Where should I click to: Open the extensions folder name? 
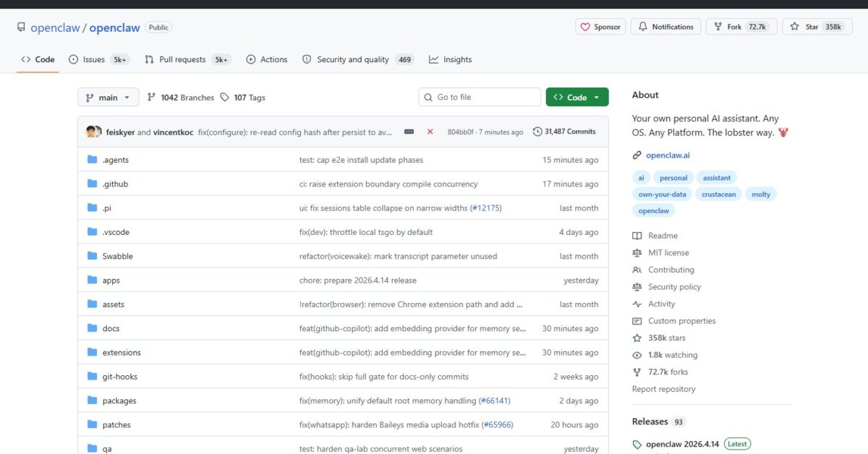tap(122, 353)
